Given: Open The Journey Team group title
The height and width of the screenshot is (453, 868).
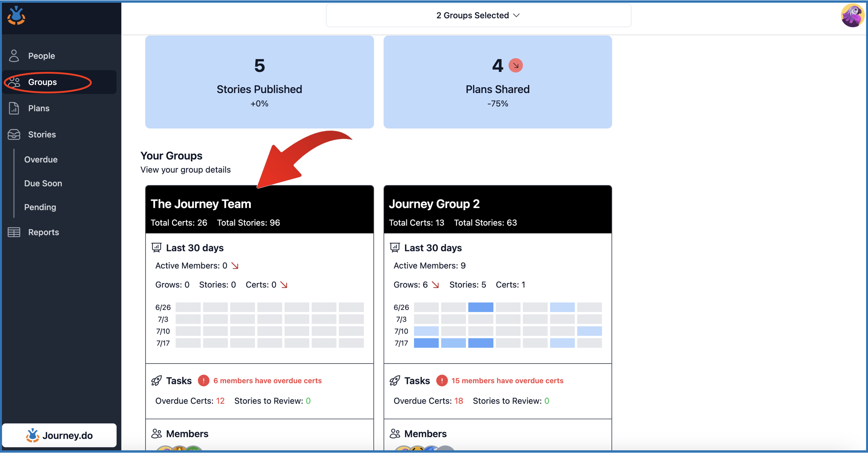Looking at the screenshot, I should click(x=200, y=204).
